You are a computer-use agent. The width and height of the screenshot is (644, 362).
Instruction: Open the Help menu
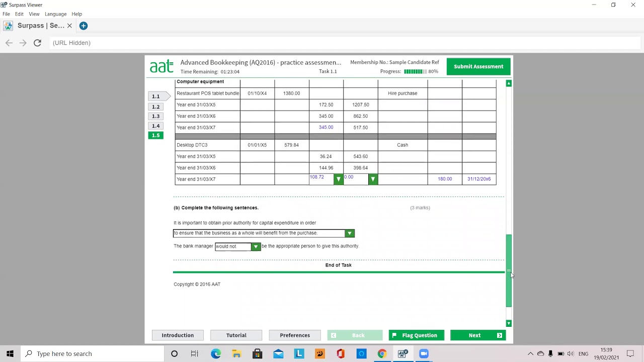click(77, 14)
